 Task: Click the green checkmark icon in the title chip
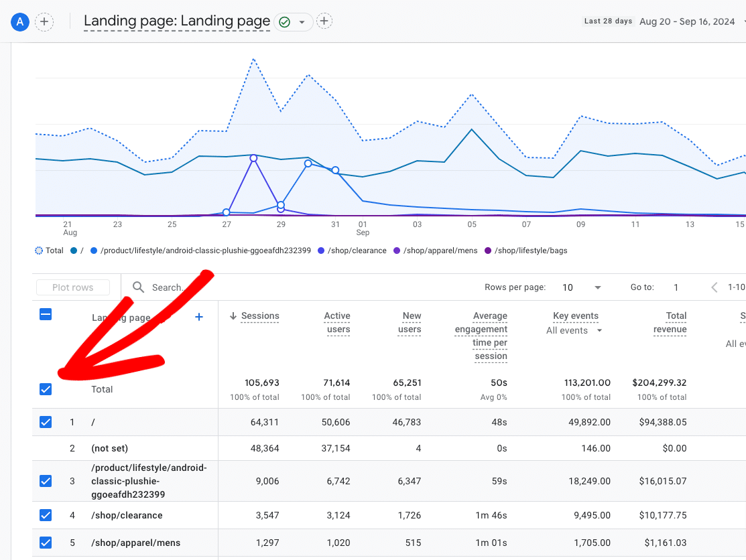284,21
